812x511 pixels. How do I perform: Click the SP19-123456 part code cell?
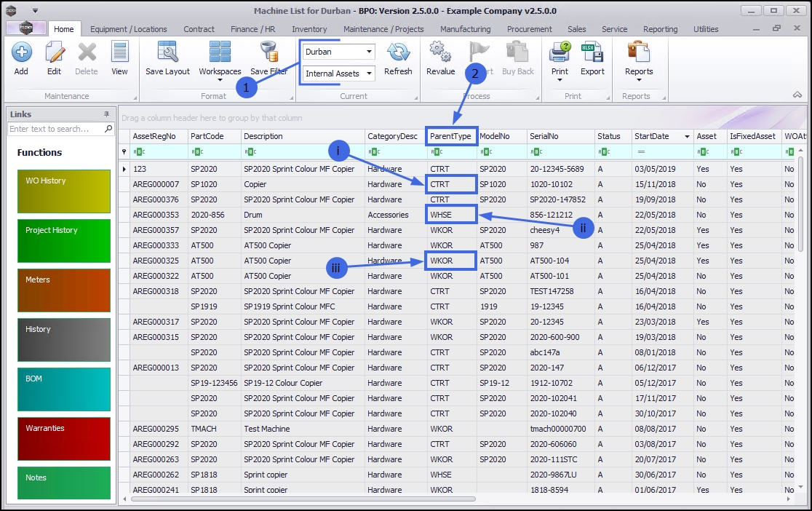(214, 383)
